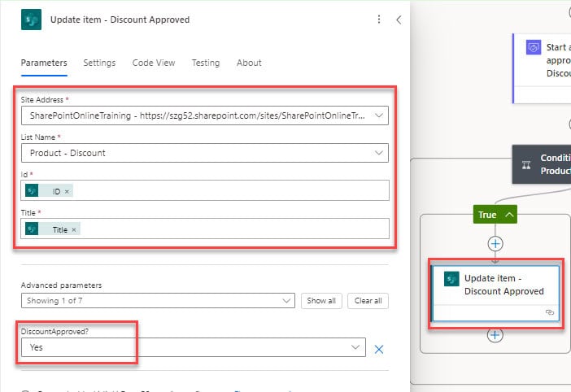Switch to the Parameters tab
571x392 pixels.
tap(44, 63)
